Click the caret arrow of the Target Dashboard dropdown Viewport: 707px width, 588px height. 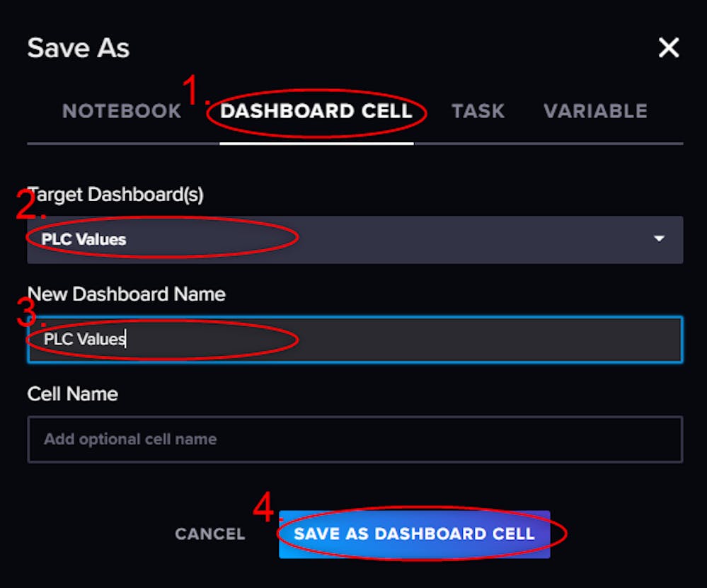click(x=659, y=238)
